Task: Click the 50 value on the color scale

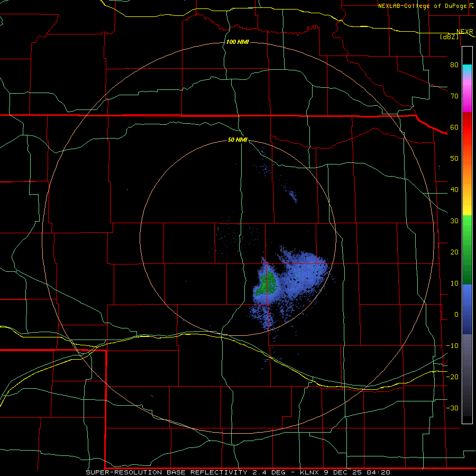Action: click(x=454, y=159)
